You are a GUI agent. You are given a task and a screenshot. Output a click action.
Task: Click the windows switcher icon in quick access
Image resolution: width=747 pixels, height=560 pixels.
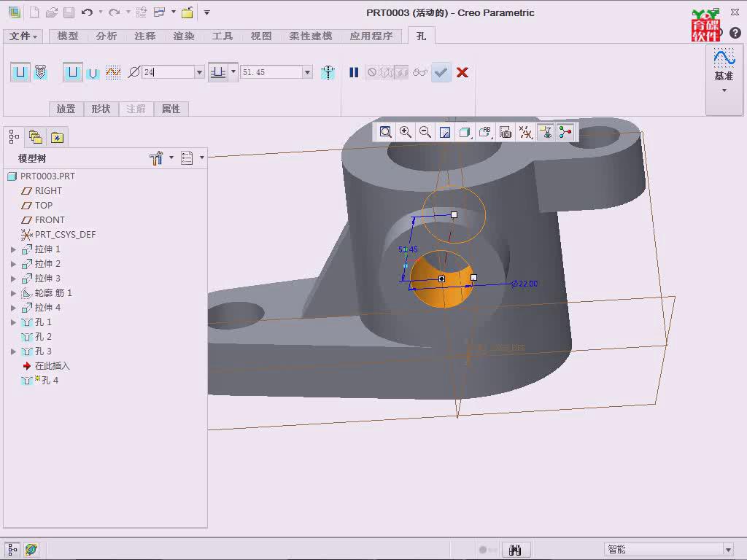click(x=159, y=12)
